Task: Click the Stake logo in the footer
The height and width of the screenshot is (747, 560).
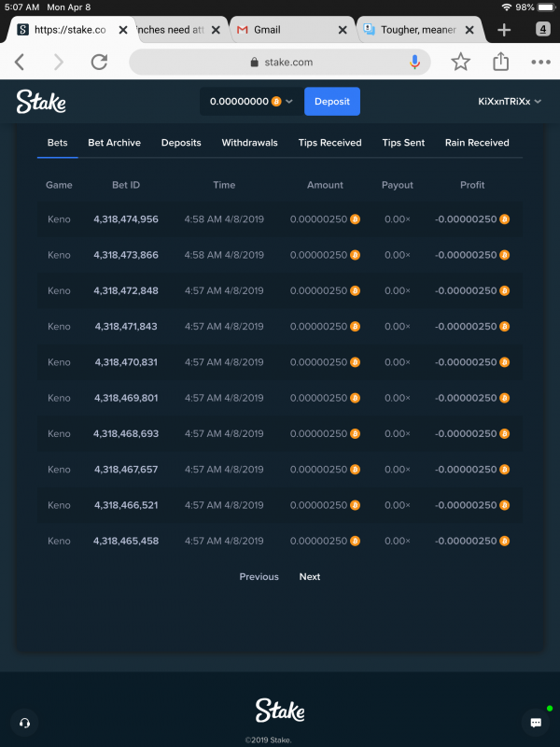Action: (280, 711)
